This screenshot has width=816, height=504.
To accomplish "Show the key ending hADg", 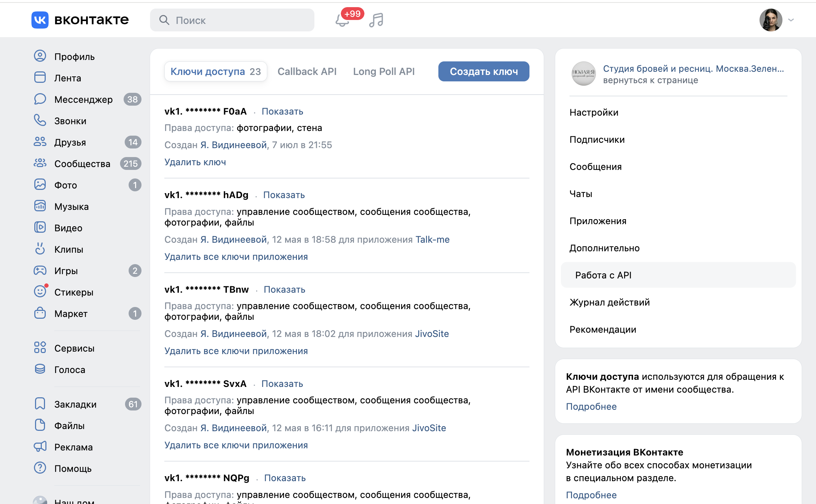I will pos(284,195).
